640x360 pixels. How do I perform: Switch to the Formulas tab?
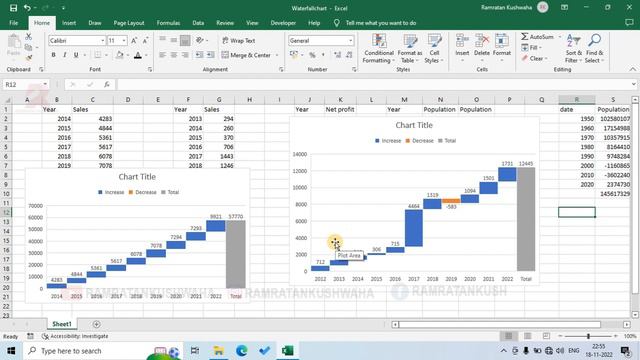(x=168, y=23)
